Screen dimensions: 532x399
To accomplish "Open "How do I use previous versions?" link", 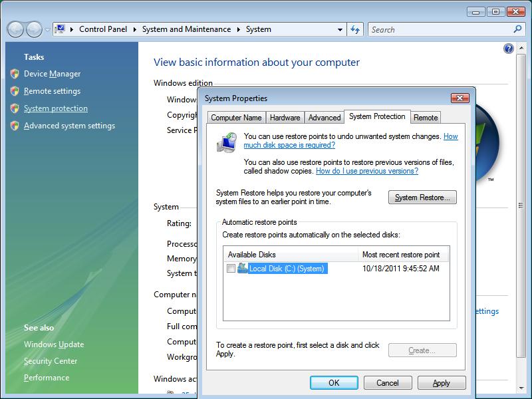I will [366, 171].
